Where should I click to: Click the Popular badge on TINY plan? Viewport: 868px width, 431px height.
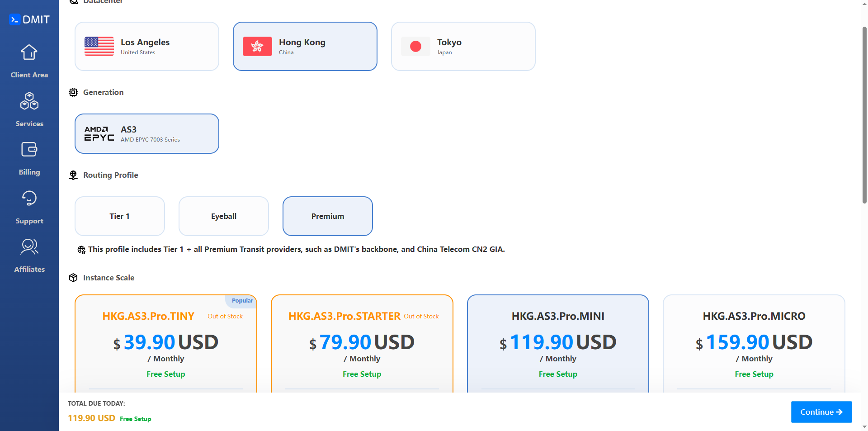click(242, 301)
